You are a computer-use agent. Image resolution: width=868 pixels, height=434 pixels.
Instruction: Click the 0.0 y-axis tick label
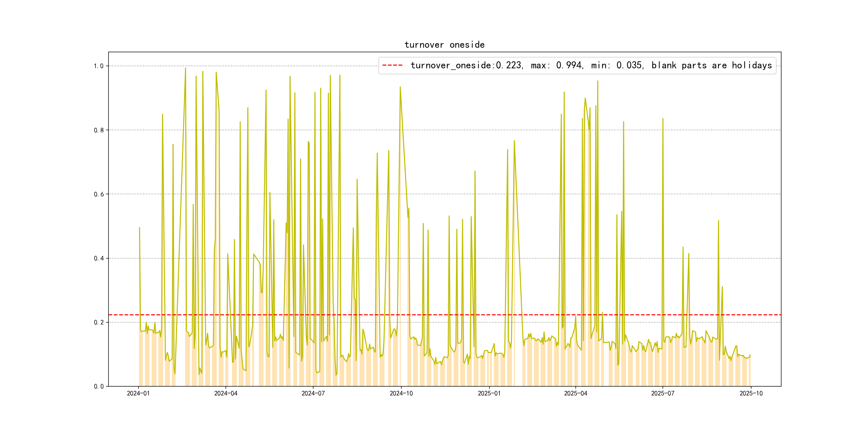[x=98, y=387]
